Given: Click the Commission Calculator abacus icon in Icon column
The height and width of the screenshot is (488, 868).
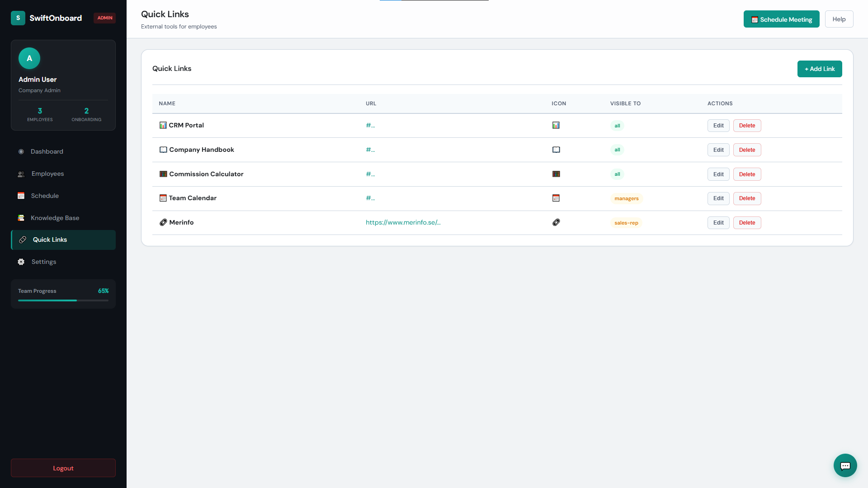Looking at the screenshot, I should 556,174.
